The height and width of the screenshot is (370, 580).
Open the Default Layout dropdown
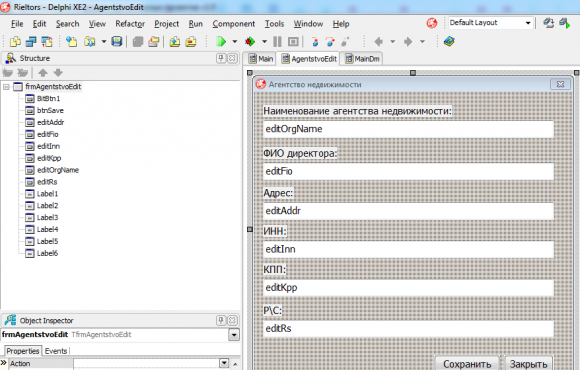528,23
